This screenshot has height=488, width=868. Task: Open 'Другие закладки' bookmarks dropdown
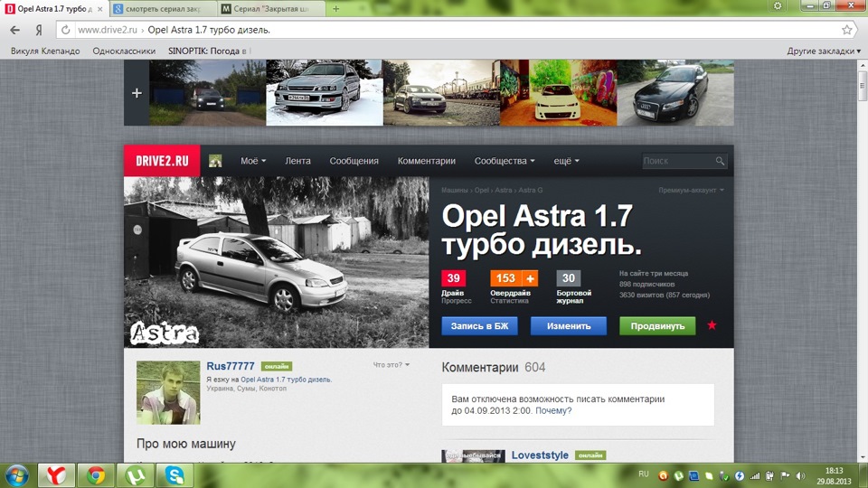pyautogui.click(x=824, y=51)
